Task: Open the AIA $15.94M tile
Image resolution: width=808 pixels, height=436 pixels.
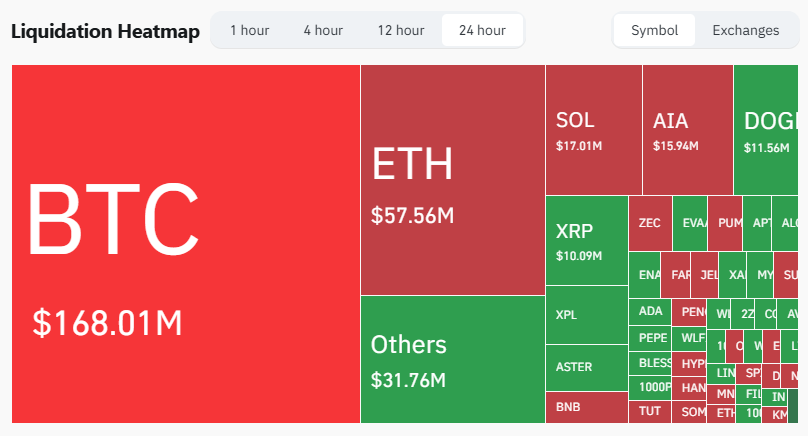Action: [687, 130]
